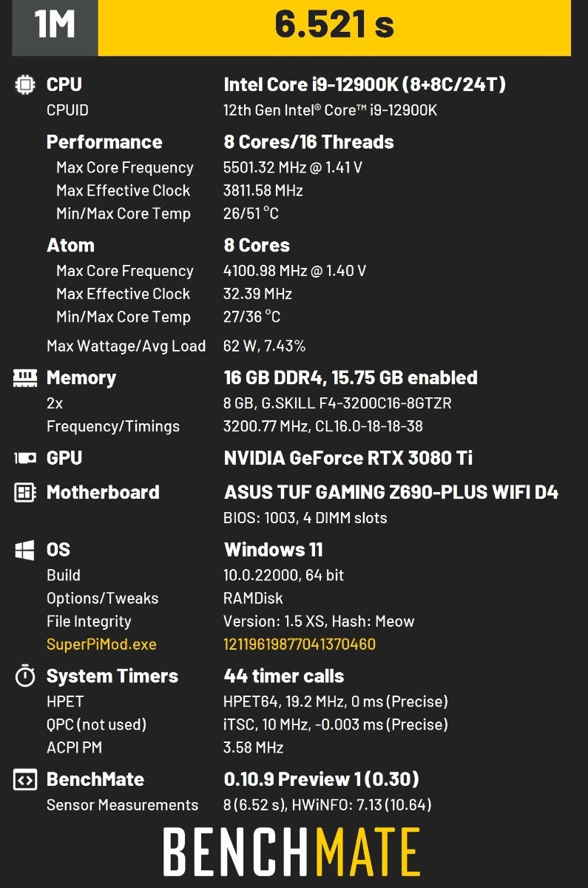Click the SuperPiMod.exe yellow link
The image size is (588, 888).
(x=101, y=644)
